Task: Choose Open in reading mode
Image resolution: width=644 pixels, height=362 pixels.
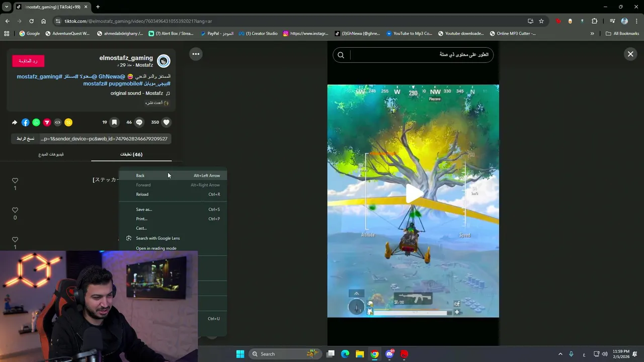Action: 173,248
